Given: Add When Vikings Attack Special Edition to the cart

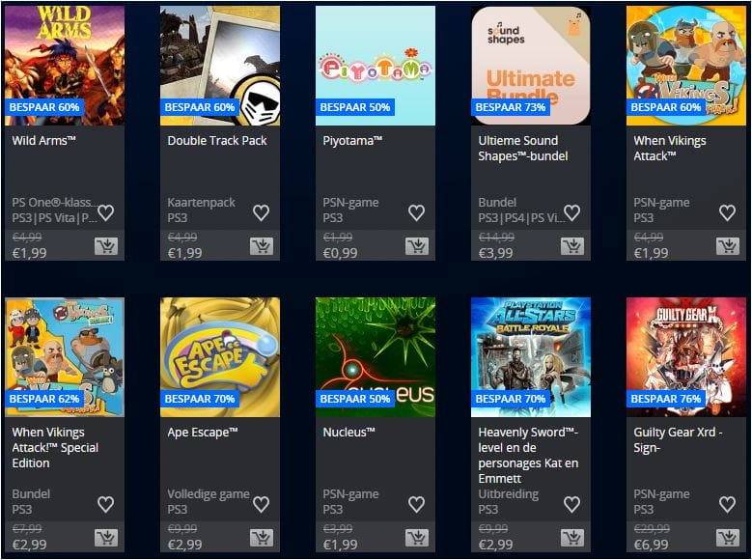Looking at the screenshot, I should (x=106, y=538).
